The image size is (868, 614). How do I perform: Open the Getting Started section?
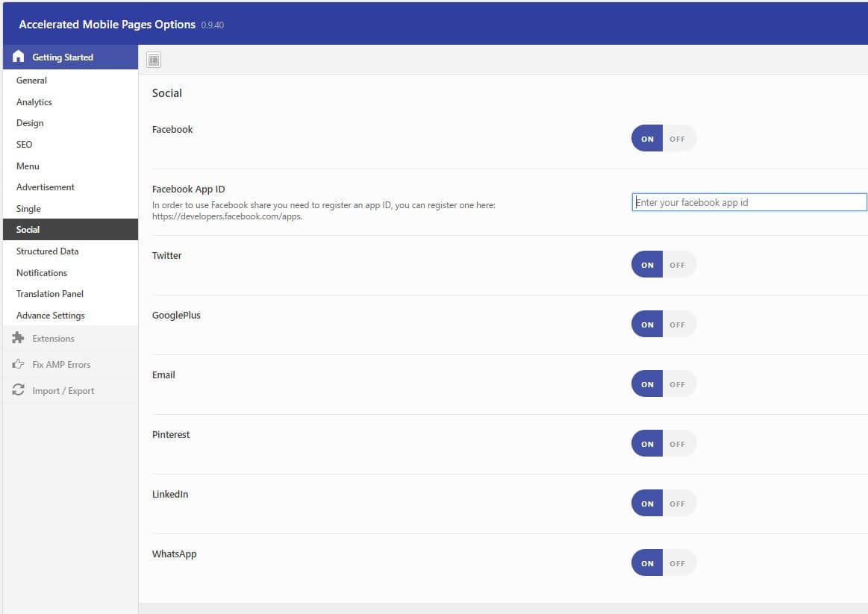coord(70,57)
